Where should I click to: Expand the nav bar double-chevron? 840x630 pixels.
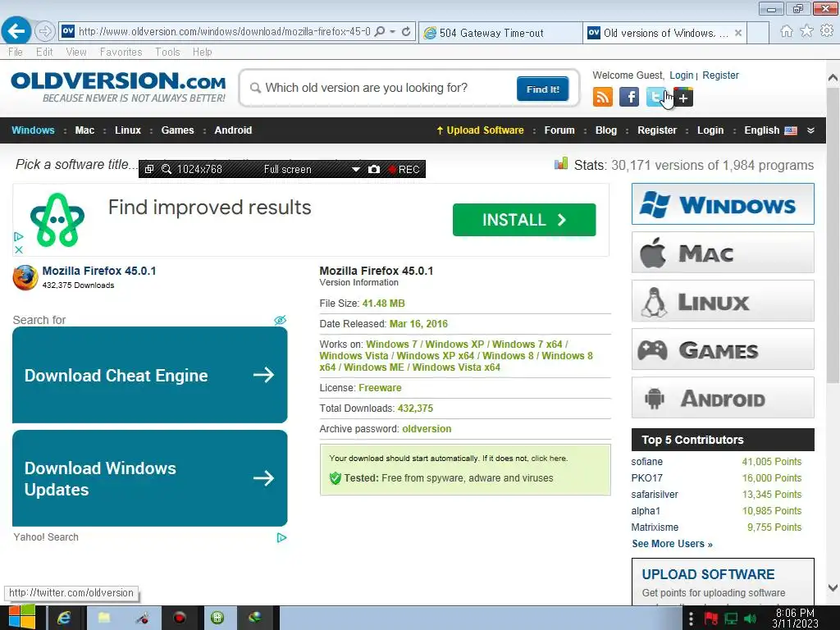(x=811, y=130)
